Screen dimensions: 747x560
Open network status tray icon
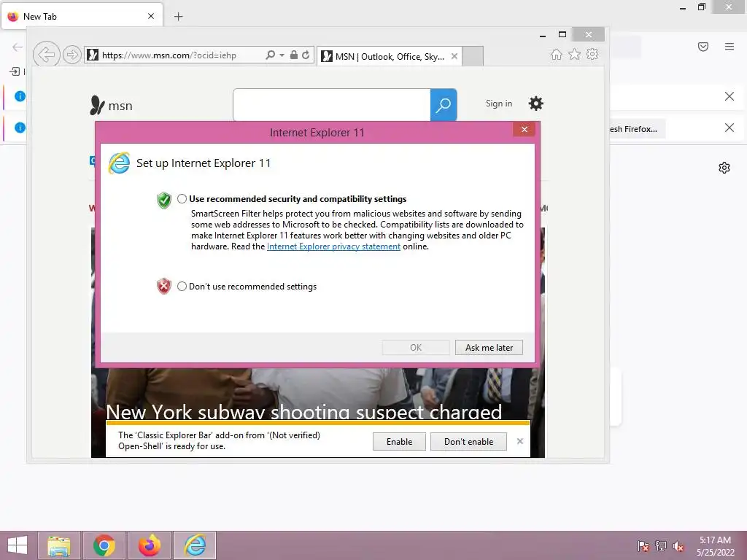pos(661,546)
